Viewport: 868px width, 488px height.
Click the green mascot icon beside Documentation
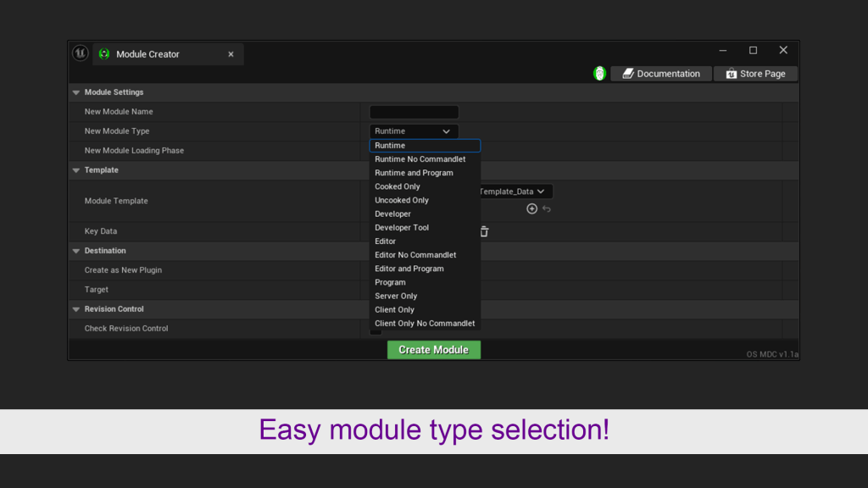(599, 74)
